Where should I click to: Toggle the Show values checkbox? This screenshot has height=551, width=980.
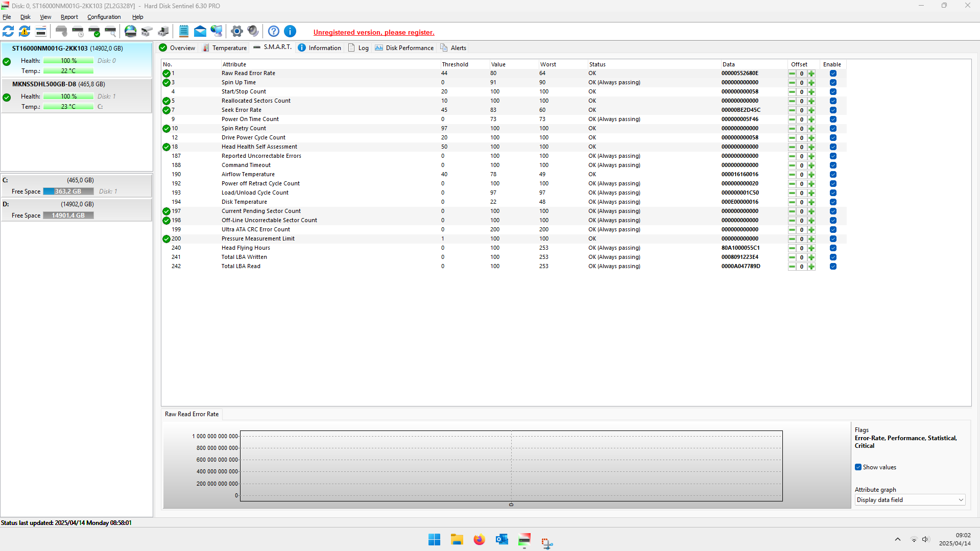click(x=858, y=467)
